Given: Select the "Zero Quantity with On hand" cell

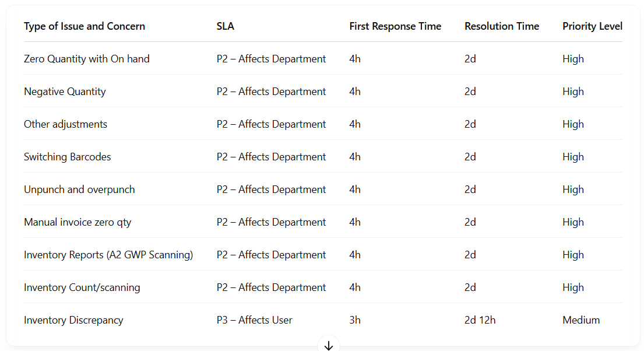Looking at the screenshot, I should (x=87, y=59).
